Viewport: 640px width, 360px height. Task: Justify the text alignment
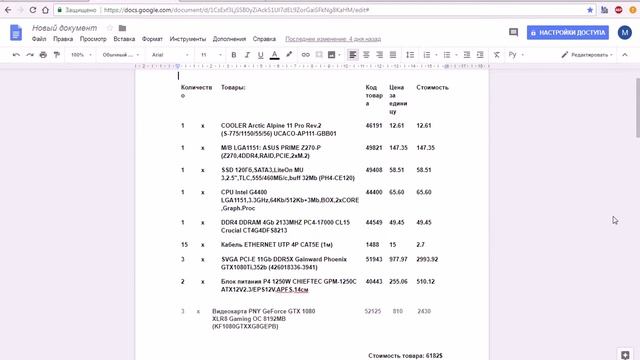click(393, 55)
